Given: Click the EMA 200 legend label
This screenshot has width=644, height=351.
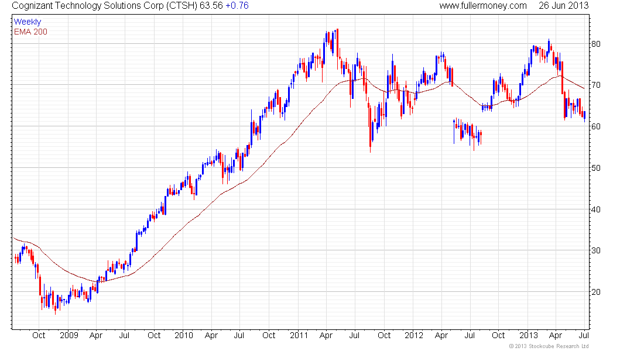Looking at the screenshot, I should coord(30,32).
